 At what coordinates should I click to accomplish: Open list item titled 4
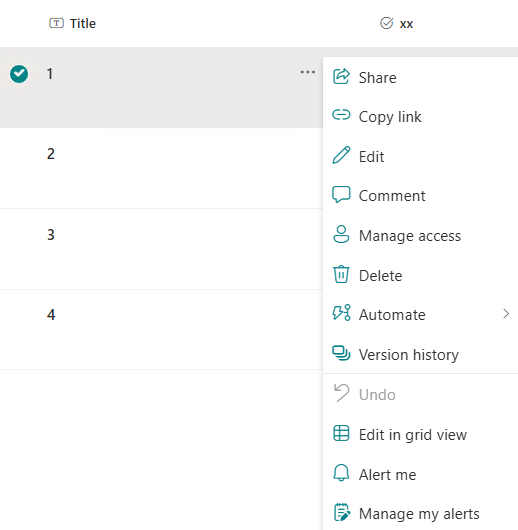[51, 315]
